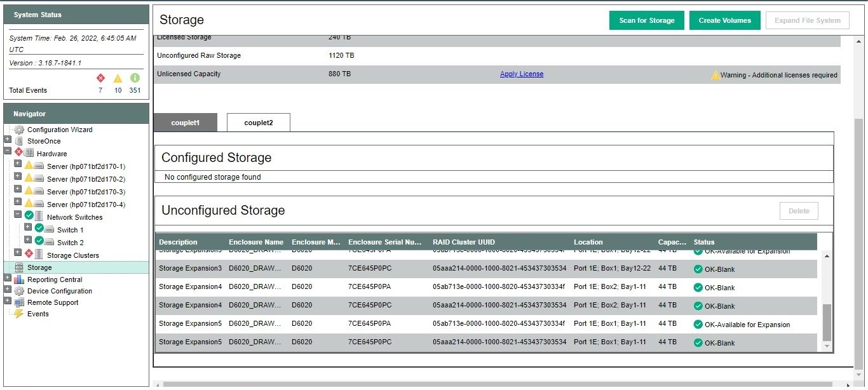868x390 pixels.
Task: Click Switch 2 green check icon
Action: tap(39, 241)
